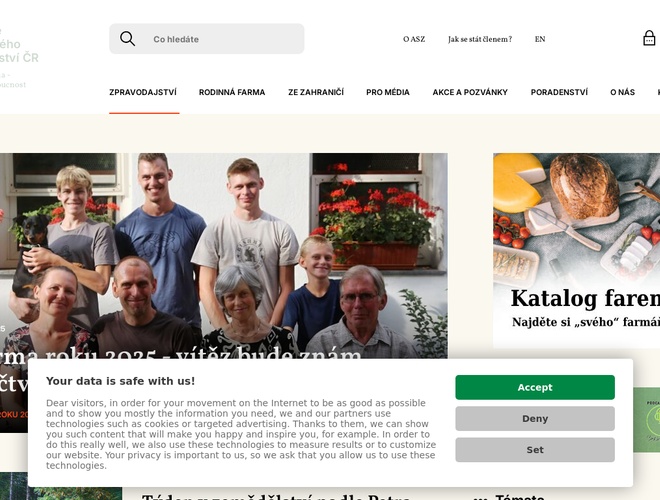660x500 pixels.
Task: Open 'Jak se stát členem?' link
Action: click(480, 39)
